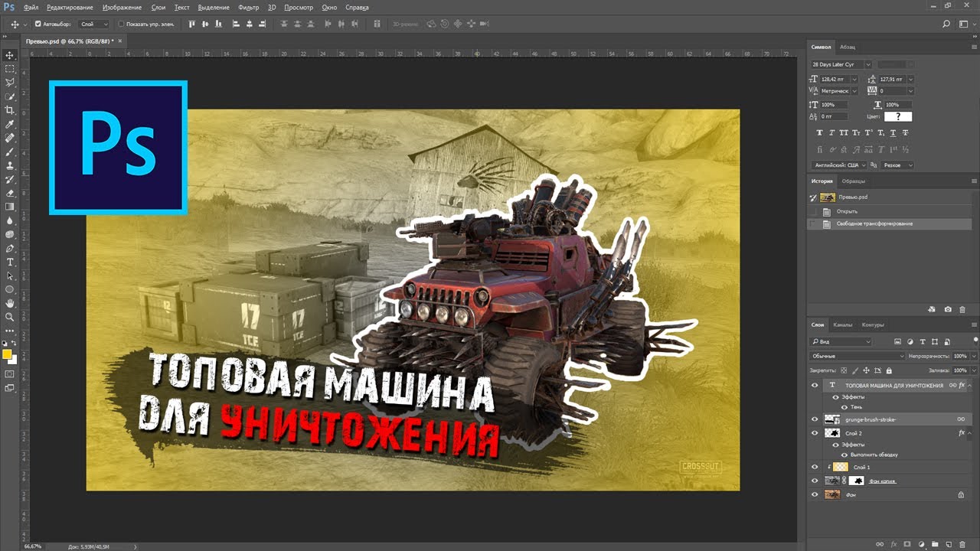Toggle the Тень effect visibility

(844, 407)
